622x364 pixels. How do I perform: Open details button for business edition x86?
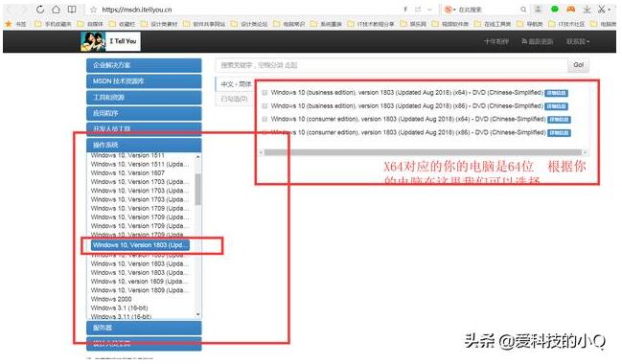click(x=556, y=106)
